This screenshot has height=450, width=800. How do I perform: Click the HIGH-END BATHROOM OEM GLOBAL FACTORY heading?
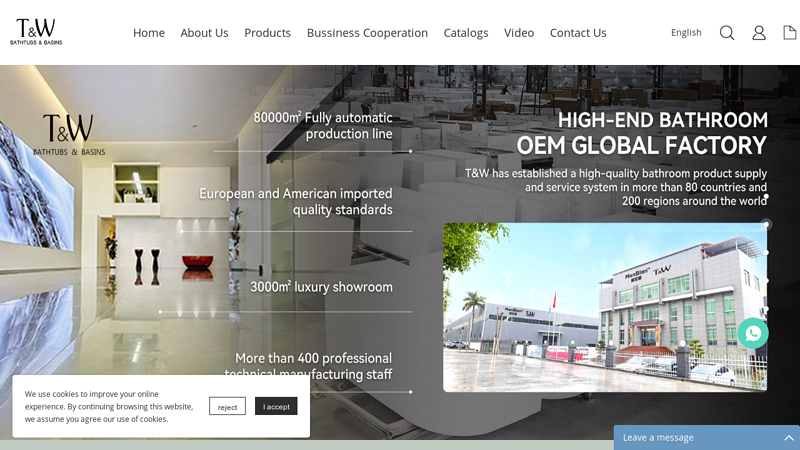[642, 133]
